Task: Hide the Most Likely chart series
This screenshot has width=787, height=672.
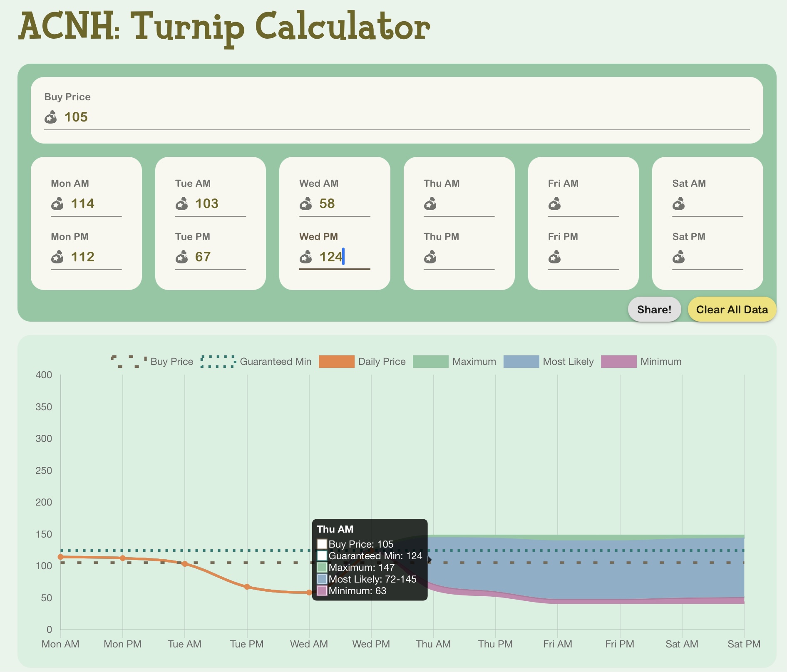Action: [549, 362]
